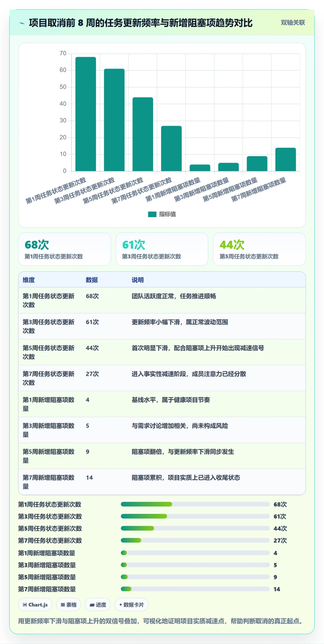Click the 说明 column header
The image size is (324, 644).
138,280
